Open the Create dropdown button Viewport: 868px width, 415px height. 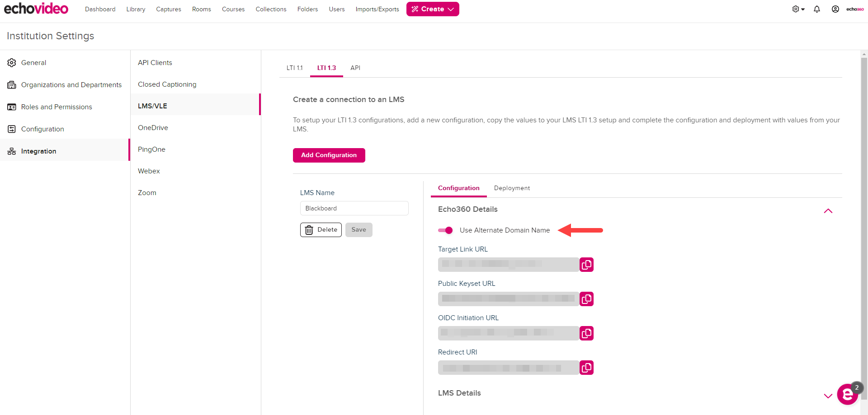click(433, 9)
